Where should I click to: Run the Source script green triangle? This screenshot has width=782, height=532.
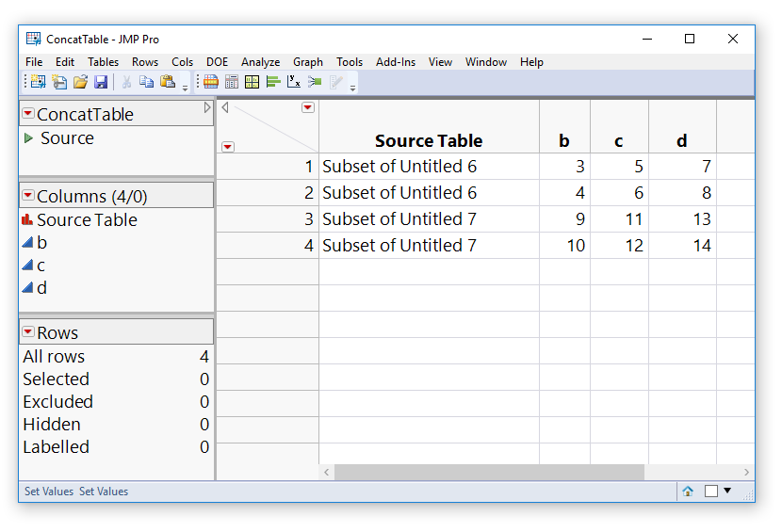click(x=28, y=138)
